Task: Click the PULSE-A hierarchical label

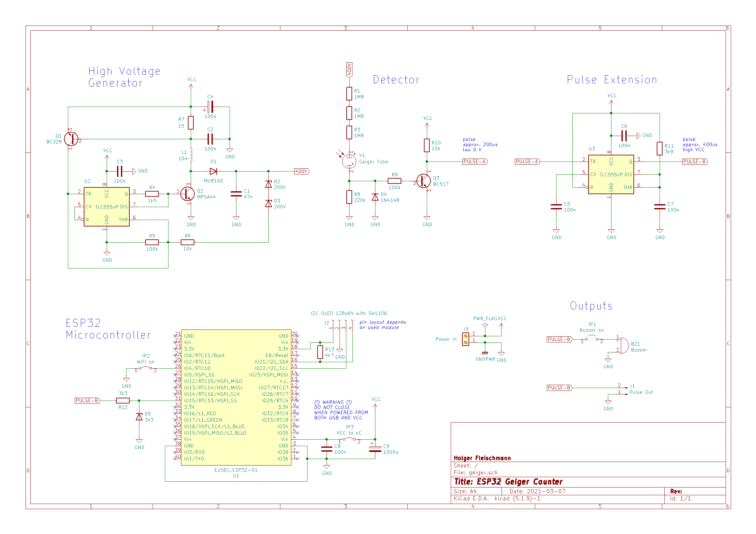Action: (x=475, y=162)
